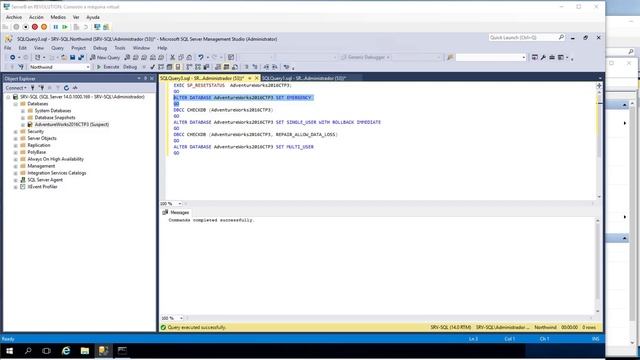Image resolution: width=640 pixels, height=360 pixels.
Task: Expand the Server Objects node
Action: pyautogui.click(x=16, y=138)
